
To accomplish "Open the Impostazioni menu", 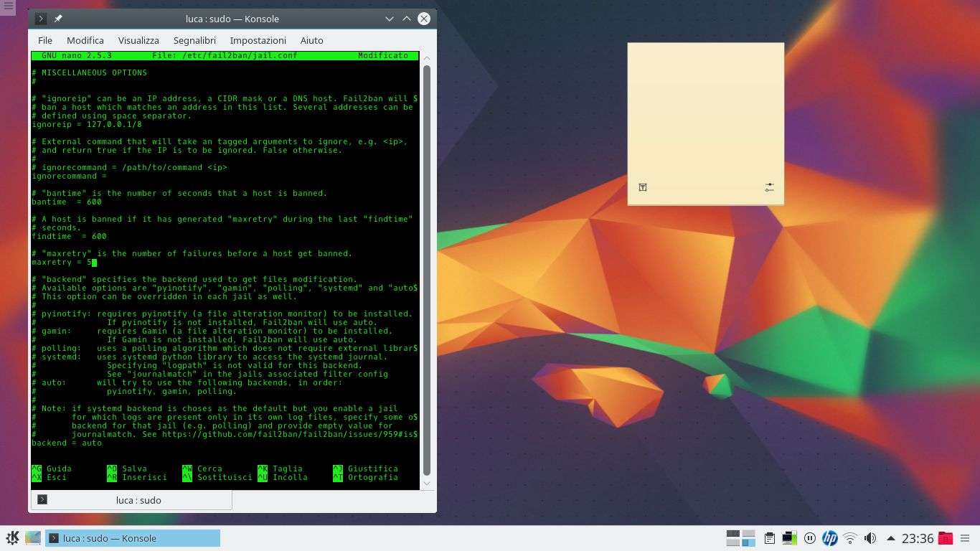I will tap(258, 40).
